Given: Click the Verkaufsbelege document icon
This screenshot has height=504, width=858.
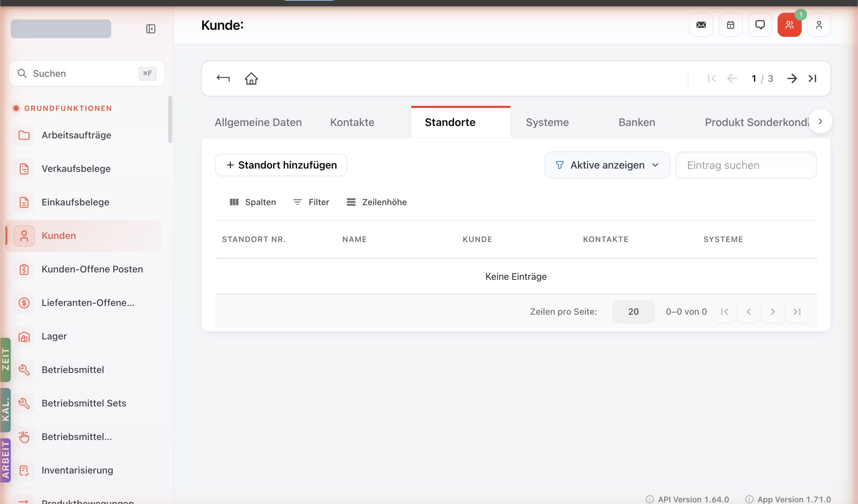Looking at the screenshot, I should 24,169.
